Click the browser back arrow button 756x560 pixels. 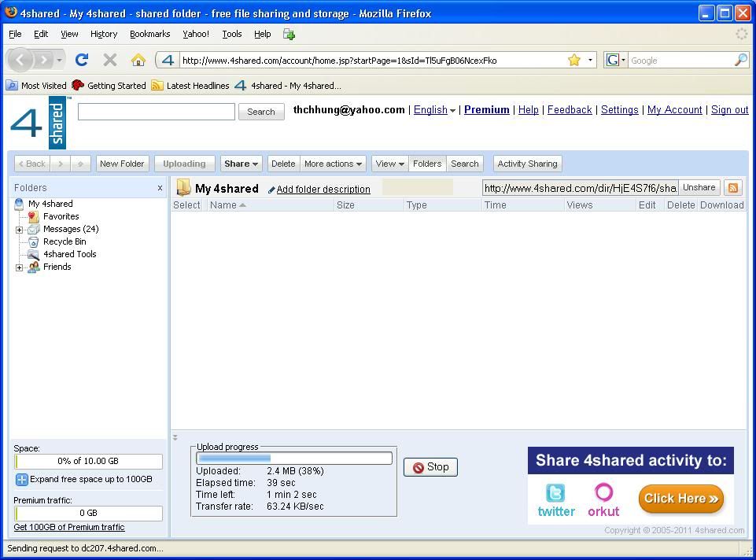(20, 60)
